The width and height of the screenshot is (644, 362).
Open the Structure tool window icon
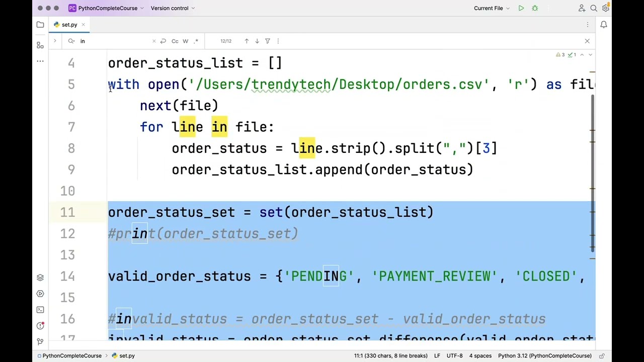coord(40,45)
